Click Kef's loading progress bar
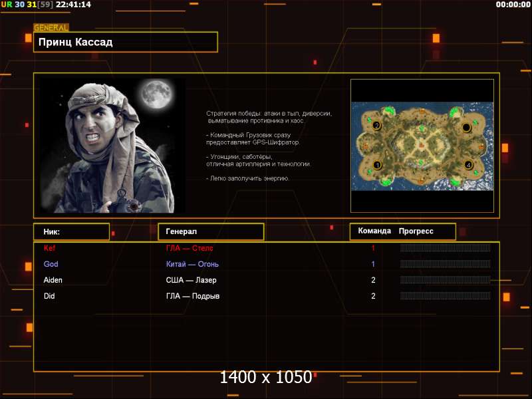Viewport: 532px width, 399px height. click(x=445, y=248)
